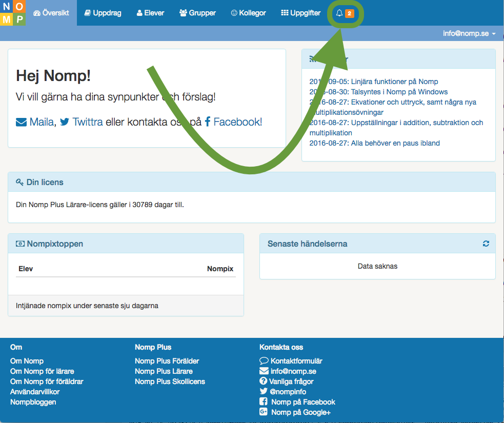Click the speech bubble icon by Kontaktformulär
This screenshot has height=423, width=504.
click(264, 360)
